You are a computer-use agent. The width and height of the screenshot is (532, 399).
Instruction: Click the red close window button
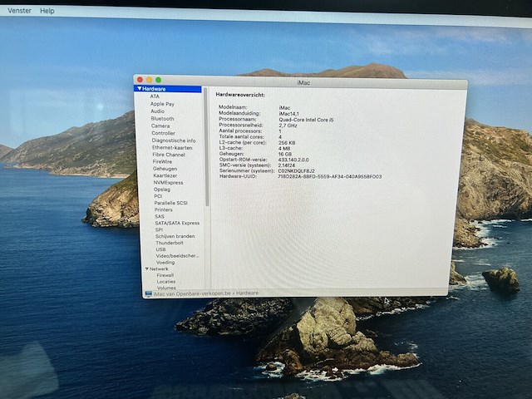coord(140,80)
